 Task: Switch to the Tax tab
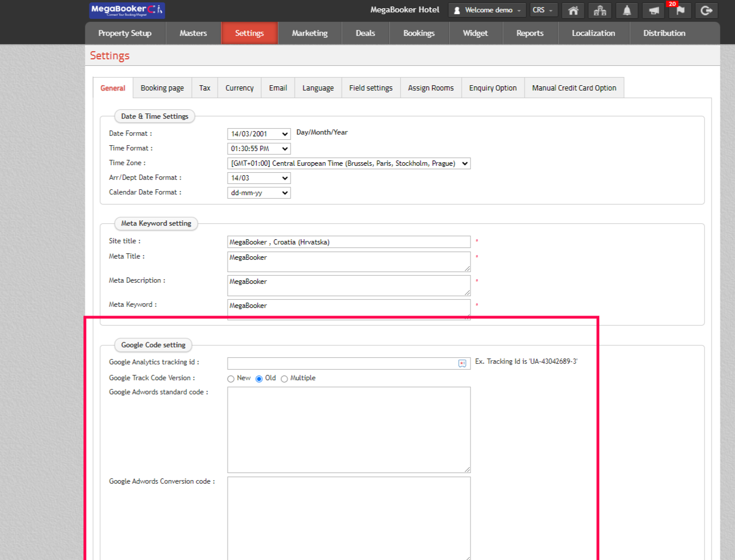205,88
